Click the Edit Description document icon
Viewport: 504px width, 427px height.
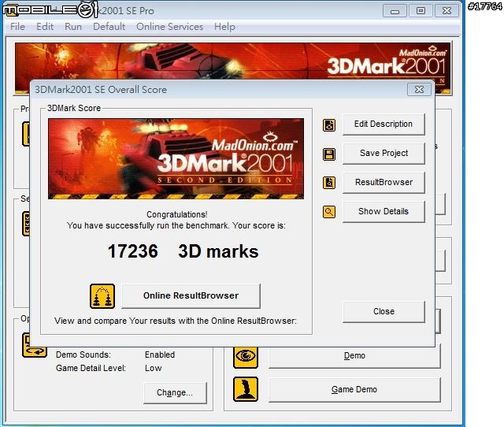329,124
